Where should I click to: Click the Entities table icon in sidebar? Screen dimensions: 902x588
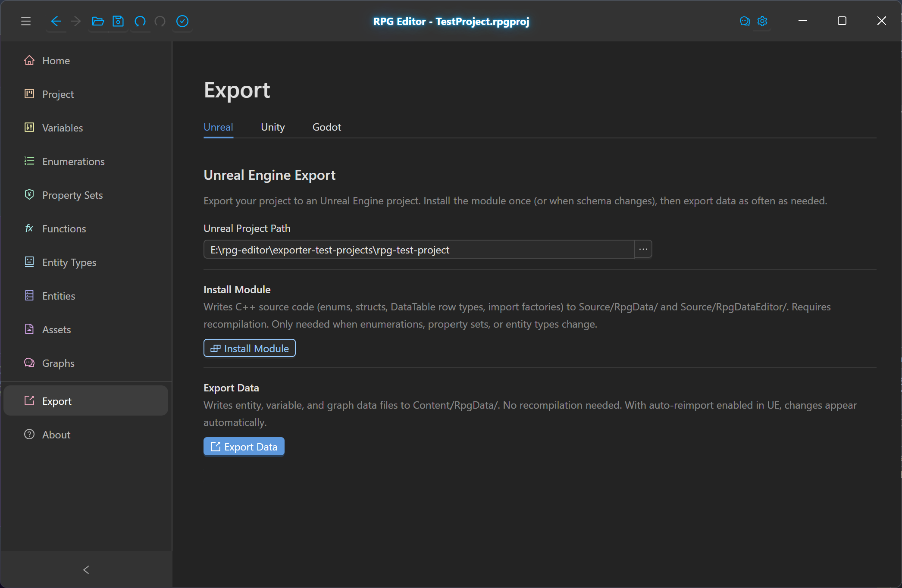(x=29, y=296)
